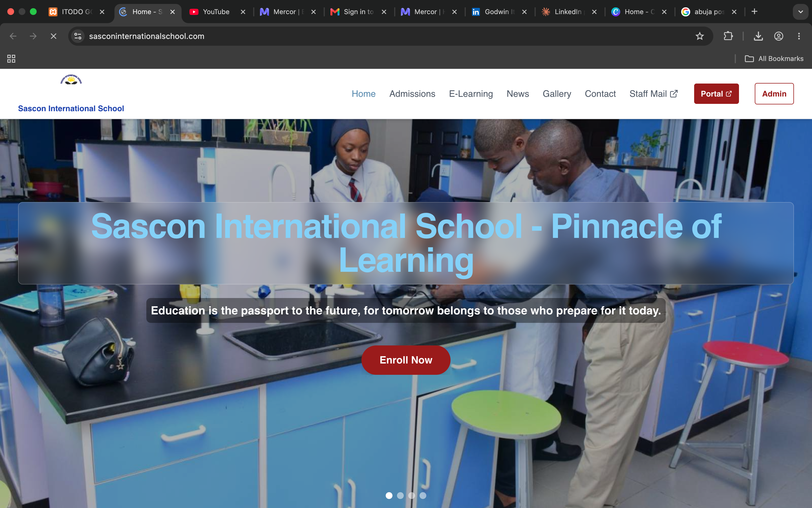Click the macOS green fullscreen window button
Viewport: 812px width, 508px height.
(33, 12)
